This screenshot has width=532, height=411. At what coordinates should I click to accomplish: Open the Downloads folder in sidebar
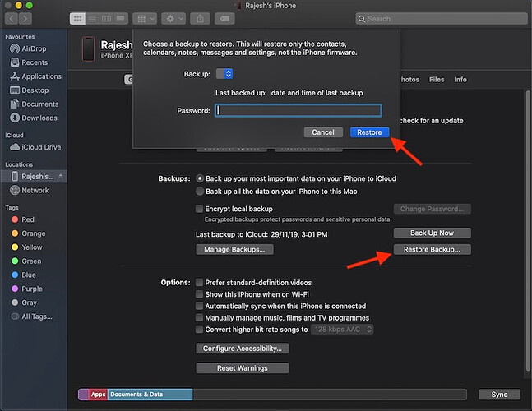point(39,118)
